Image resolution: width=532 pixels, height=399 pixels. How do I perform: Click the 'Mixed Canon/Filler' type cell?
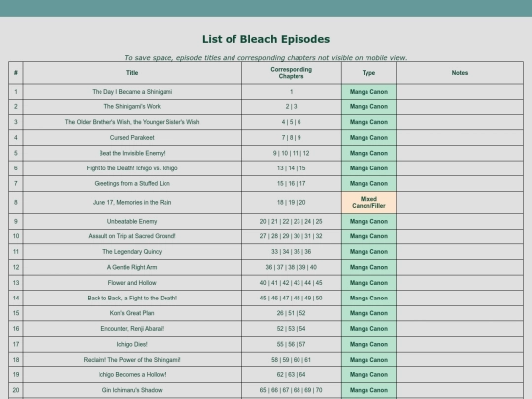(x=368, y=203)
